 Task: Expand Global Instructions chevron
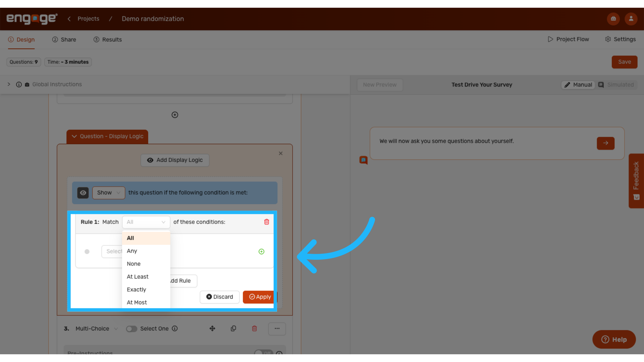[x=9, y=84]
